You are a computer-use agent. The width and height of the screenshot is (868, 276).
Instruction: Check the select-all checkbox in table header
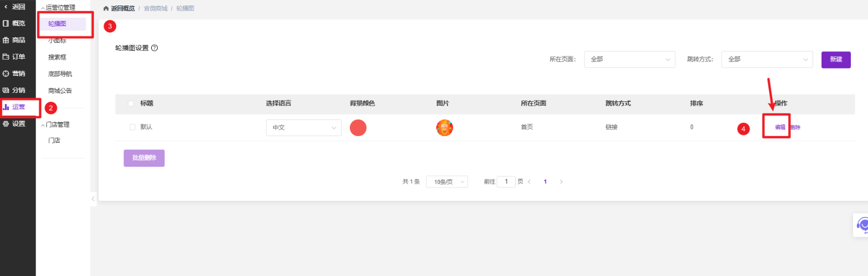131,103
